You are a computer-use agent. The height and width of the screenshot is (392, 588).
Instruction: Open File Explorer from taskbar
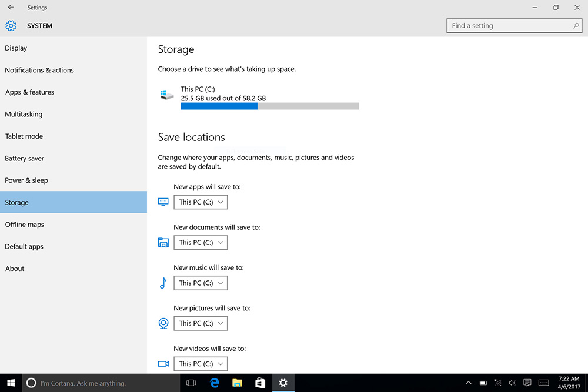coord(237,383)
